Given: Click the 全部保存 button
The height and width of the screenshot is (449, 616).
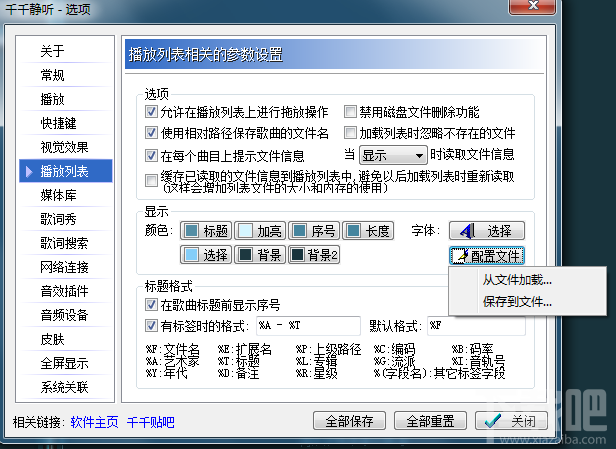Looking at the screenshot, I should click(349, 421).
